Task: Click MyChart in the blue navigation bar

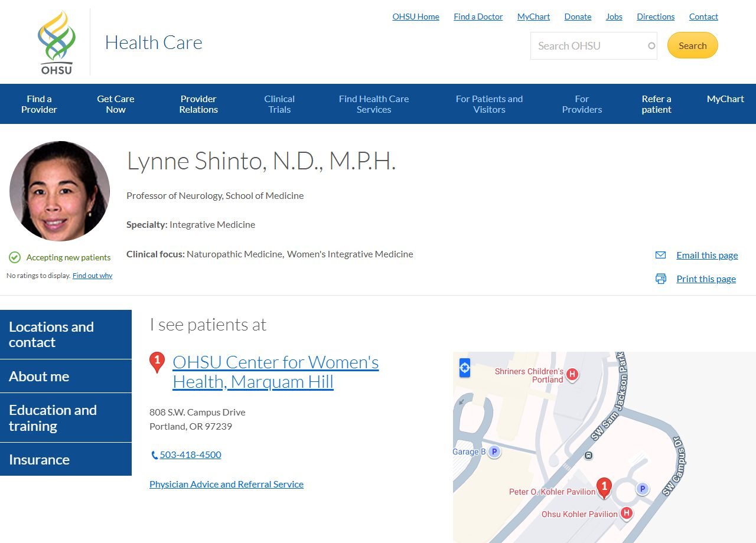Action: (x=725, y=99)
